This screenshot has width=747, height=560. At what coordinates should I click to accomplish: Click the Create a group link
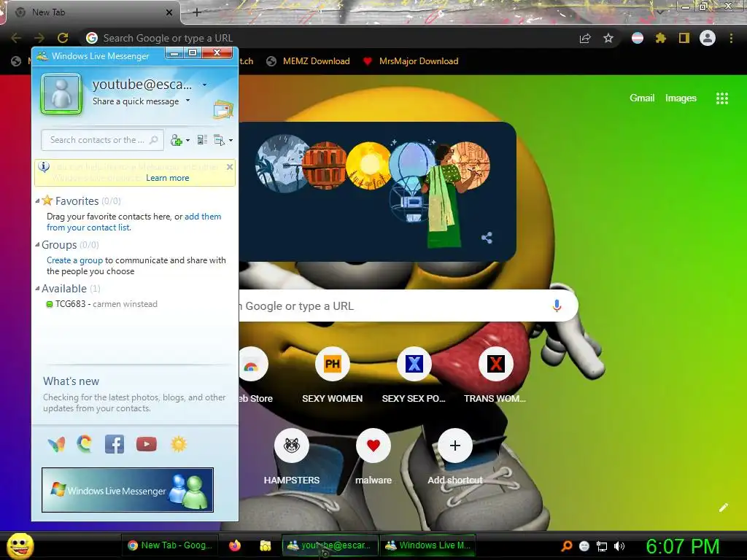pyautogui.click(x=75, y=260)
